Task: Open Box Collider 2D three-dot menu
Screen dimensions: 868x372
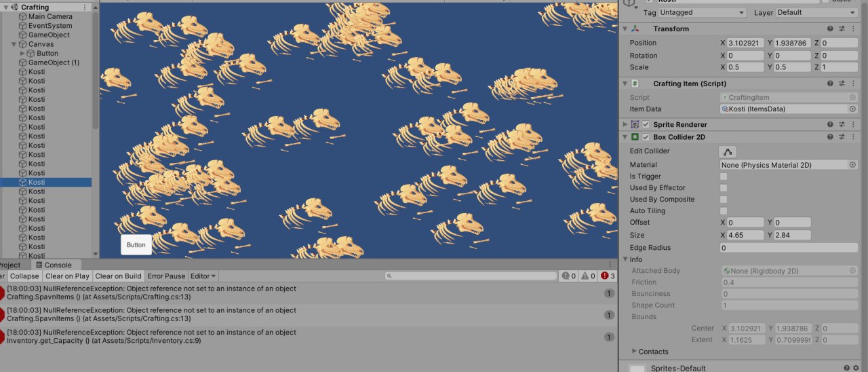Action: point(852,137)
